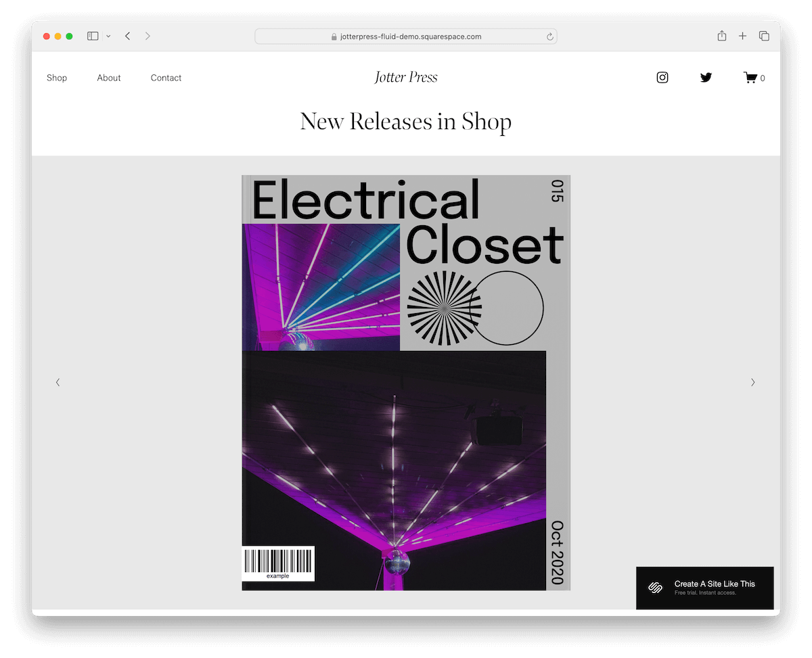Viewport: 812px width, 658px height.
Task: Click the browser share icon
Action: (x=721, y=36)
